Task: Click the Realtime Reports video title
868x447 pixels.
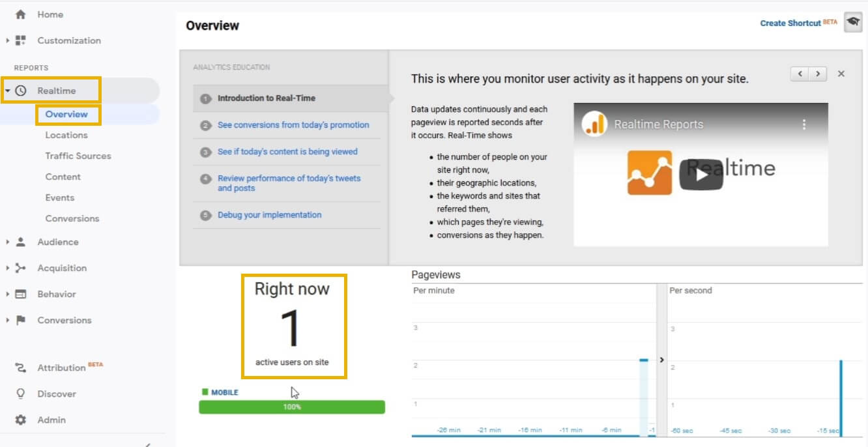Action: pos(659,124)
